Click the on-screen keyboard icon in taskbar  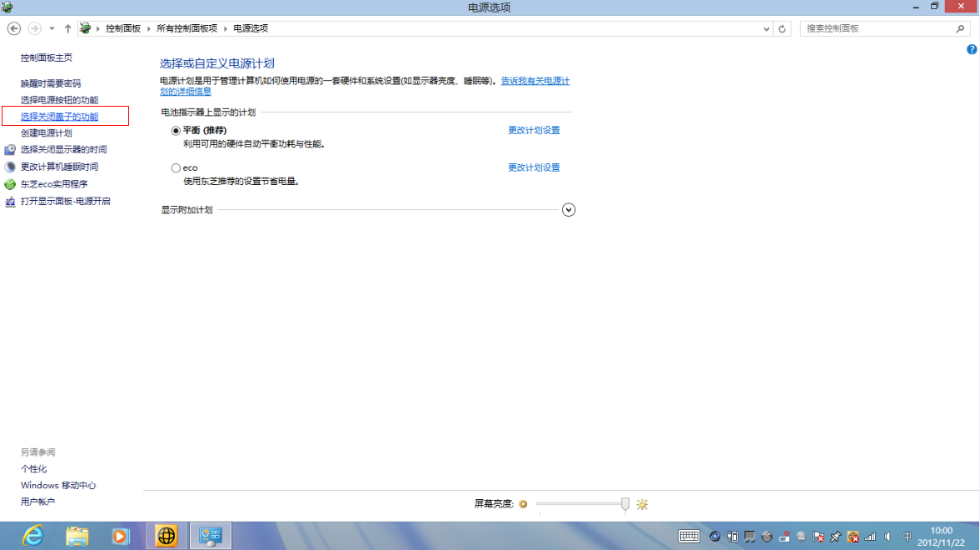click(x=689, y=537)
